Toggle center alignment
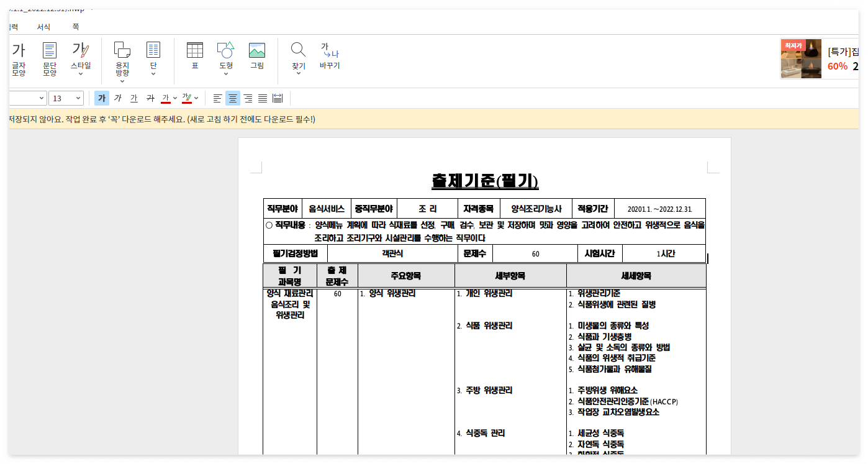 pos(233,98)
